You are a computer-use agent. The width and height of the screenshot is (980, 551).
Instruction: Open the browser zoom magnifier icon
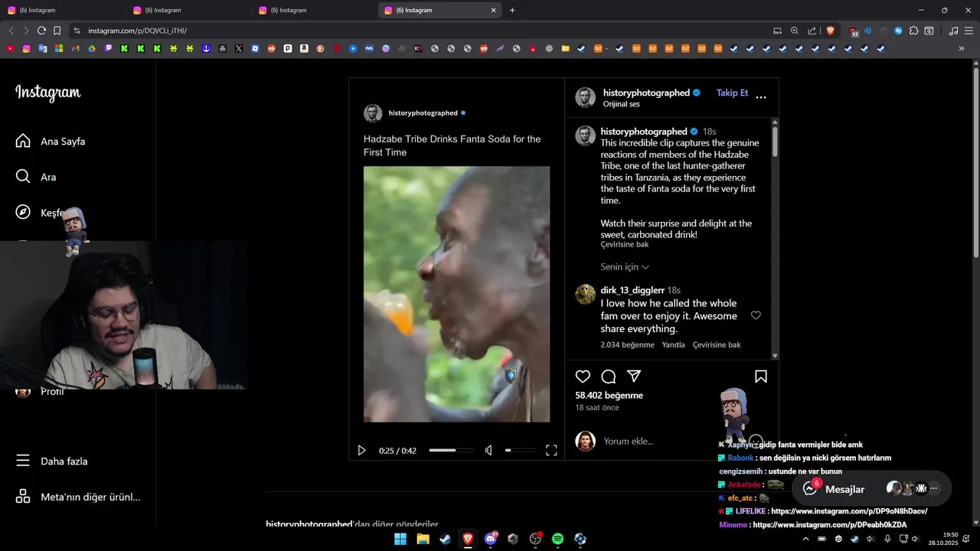[795, 31]
